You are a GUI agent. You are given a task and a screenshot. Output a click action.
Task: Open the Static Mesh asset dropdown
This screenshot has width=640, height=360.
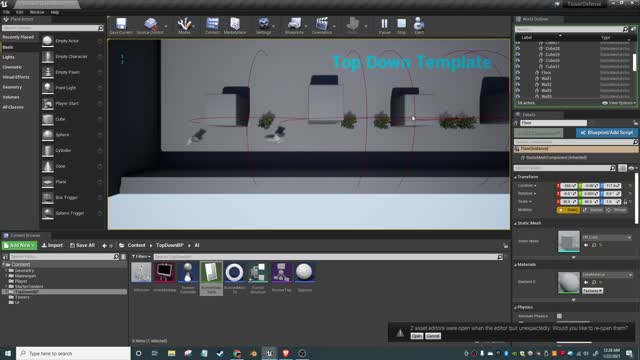point(607,237)
